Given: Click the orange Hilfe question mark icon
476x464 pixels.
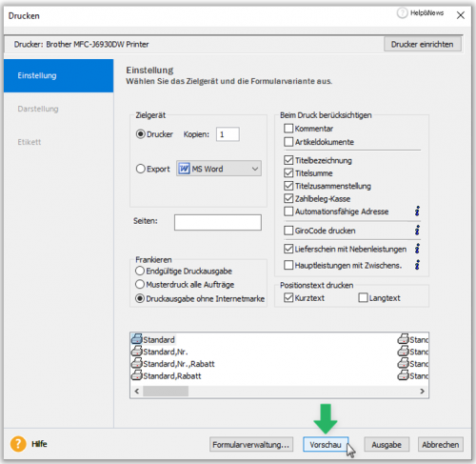Looking at the screenshot, I should click(18, 444).
